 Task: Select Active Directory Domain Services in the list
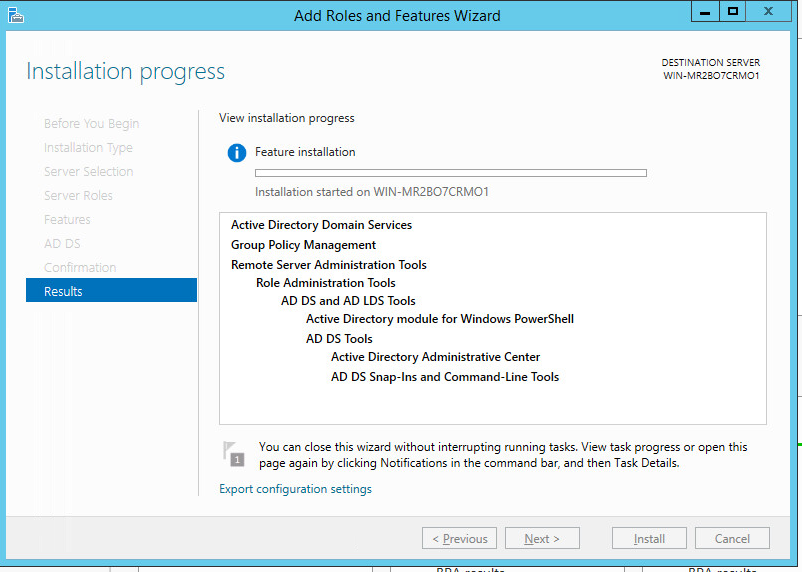coord(321,225)
